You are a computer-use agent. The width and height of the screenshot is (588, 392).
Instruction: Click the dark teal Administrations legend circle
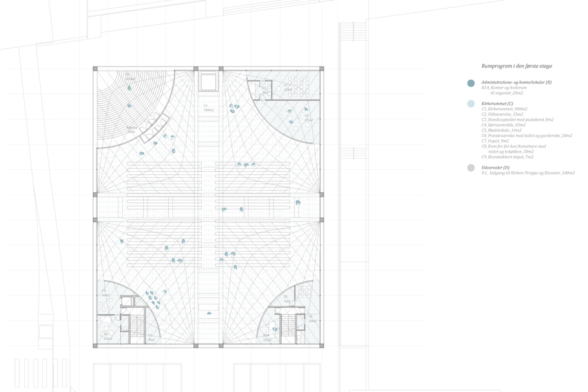click(x=471, y=83)
